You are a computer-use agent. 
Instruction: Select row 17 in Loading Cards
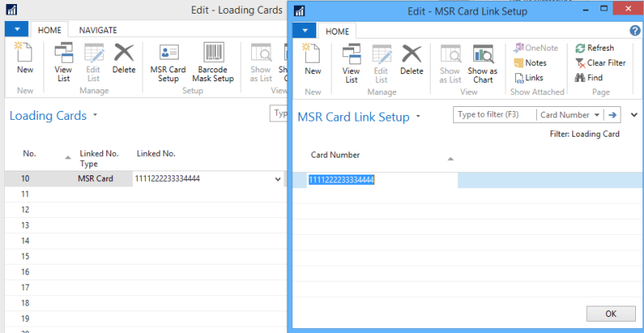[x=146, y=288]
